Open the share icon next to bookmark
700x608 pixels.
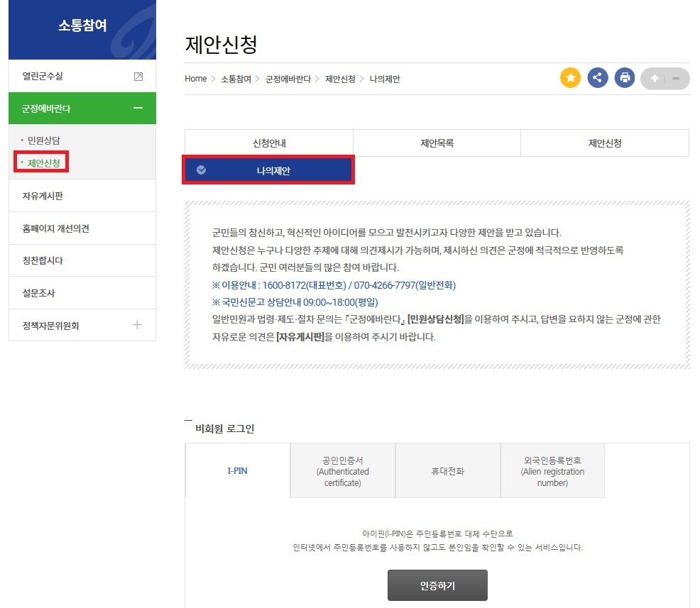coord(597,78)
